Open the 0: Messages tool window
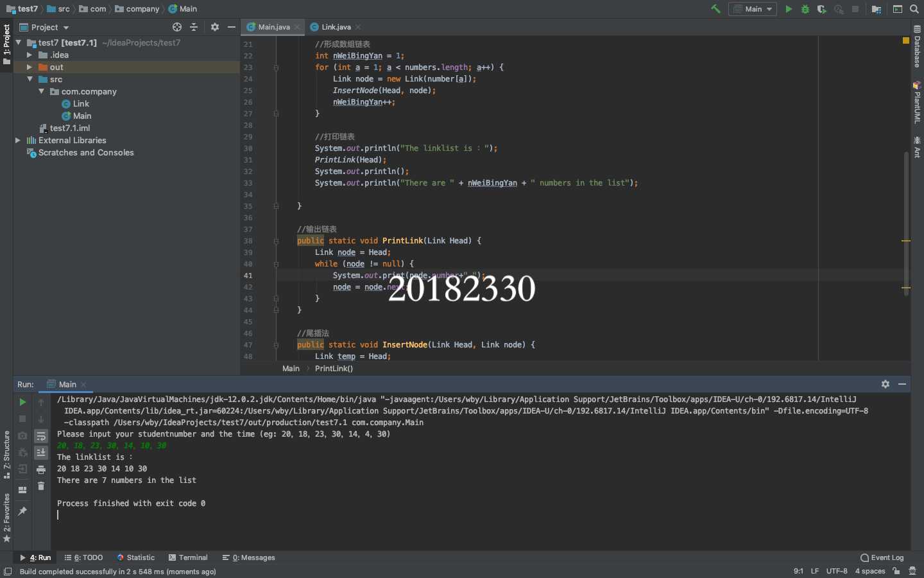The height and width of the screenshot is (578, 924). click(x=248, y=557)
